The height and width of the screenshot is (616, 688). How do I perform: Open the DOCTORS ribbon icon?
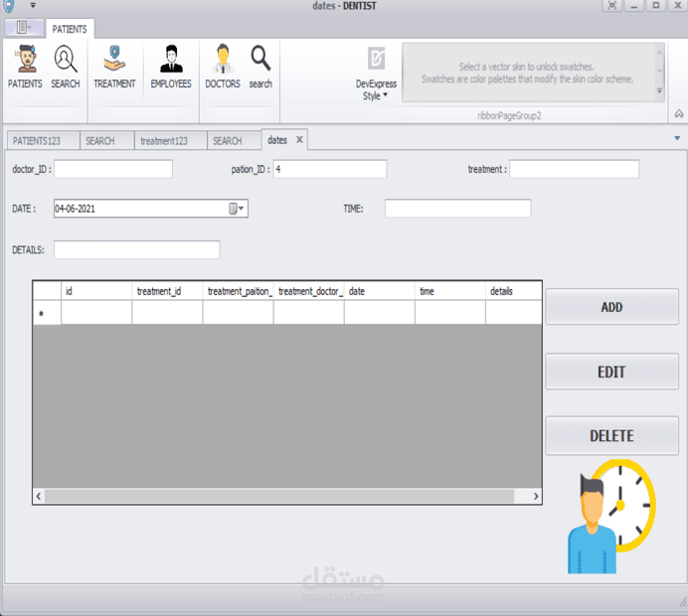pos(223,67)
